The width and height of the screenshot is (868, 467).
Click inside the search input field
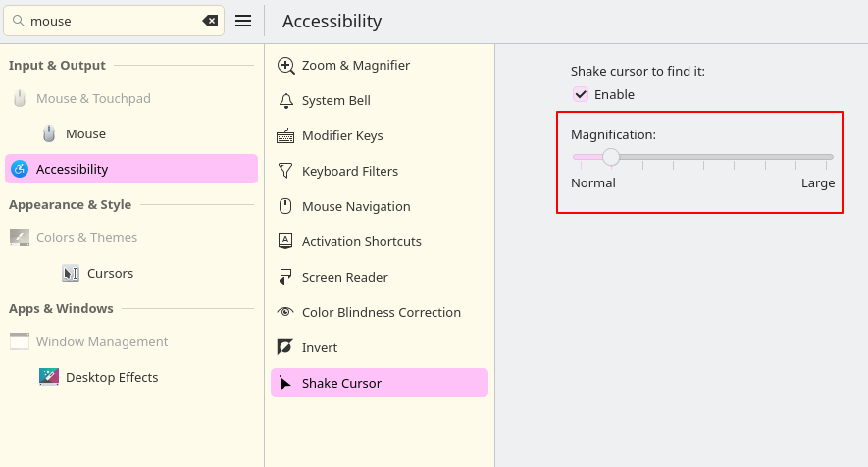108,21
